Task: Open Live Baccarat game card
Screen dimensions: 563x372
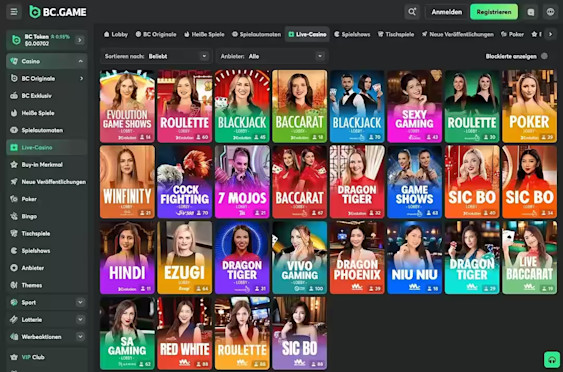Action: pyautogui.click(x=529, y=257)
